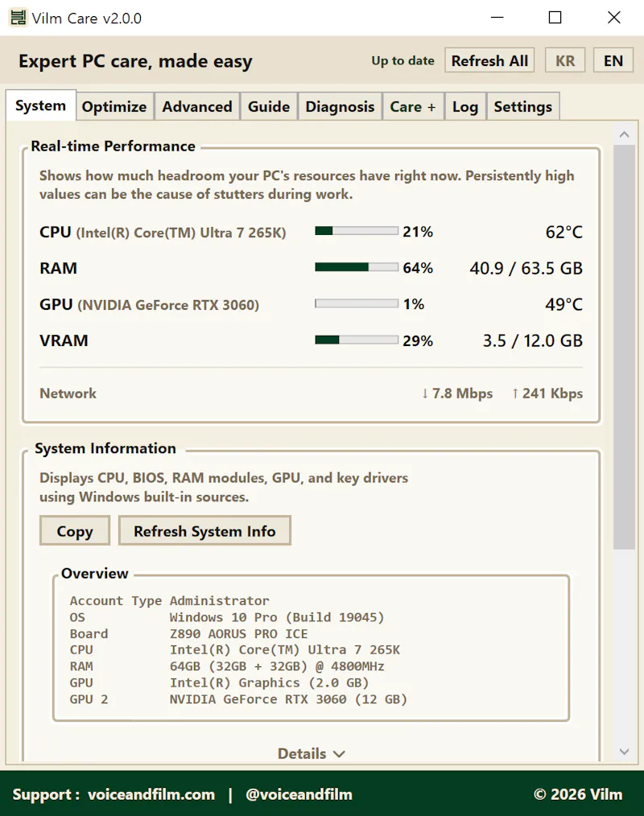Screen dimensions: 644x816
Task: Select the Diagnosis tab
Action: coord(340,107)
